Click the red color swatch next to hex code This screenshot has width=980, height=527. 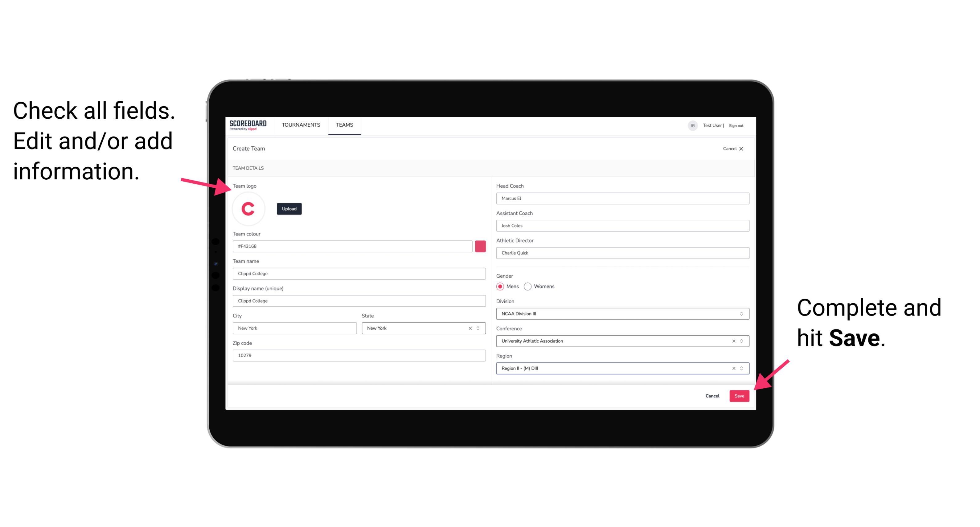click(x=481, y=246)
